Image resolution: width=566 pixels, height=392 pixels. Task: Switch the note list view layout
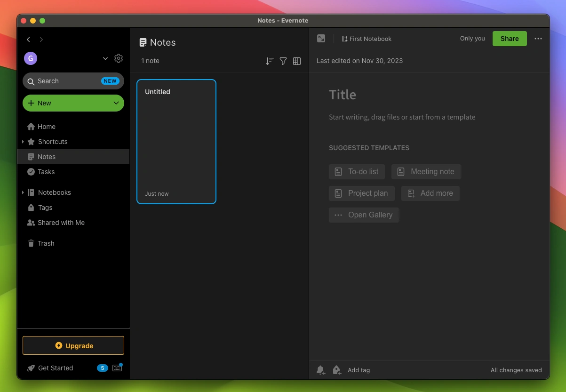296,61
